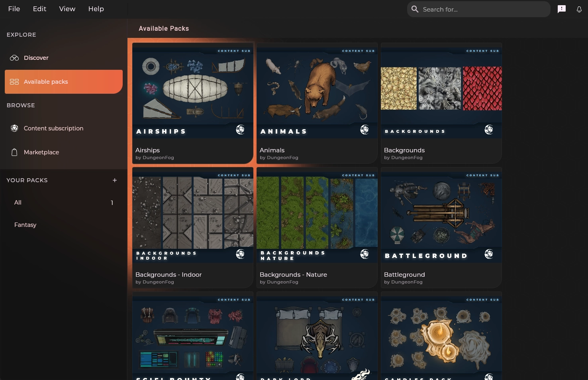Click the Airships title text
Image resolution: width=588 pixels, height=380 pixels.
click(147, 150)
